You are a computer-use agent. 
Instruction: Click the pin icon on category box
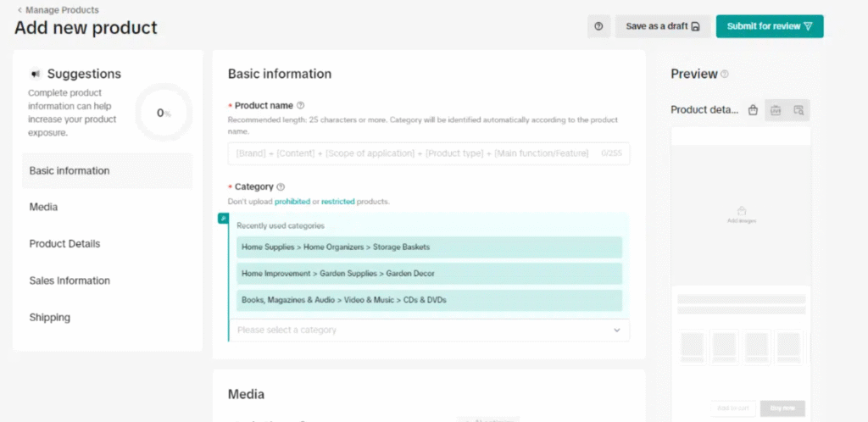click(223, 219)
